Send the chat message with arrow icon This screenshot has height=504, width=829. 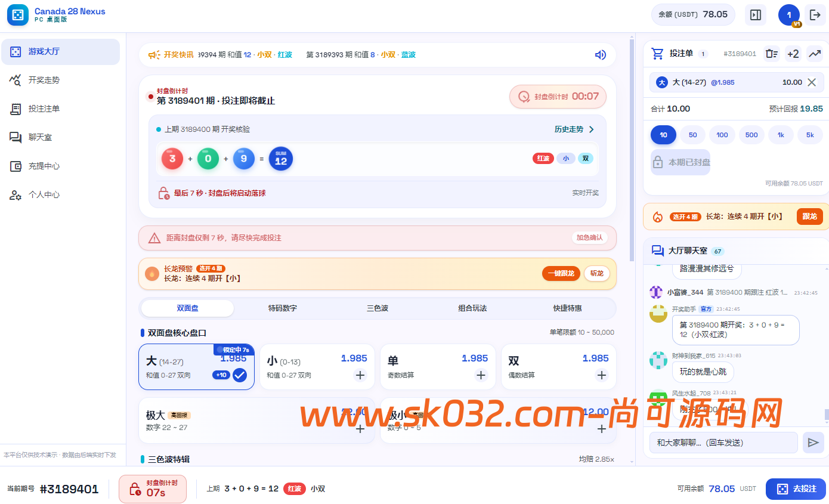(813, 443)
